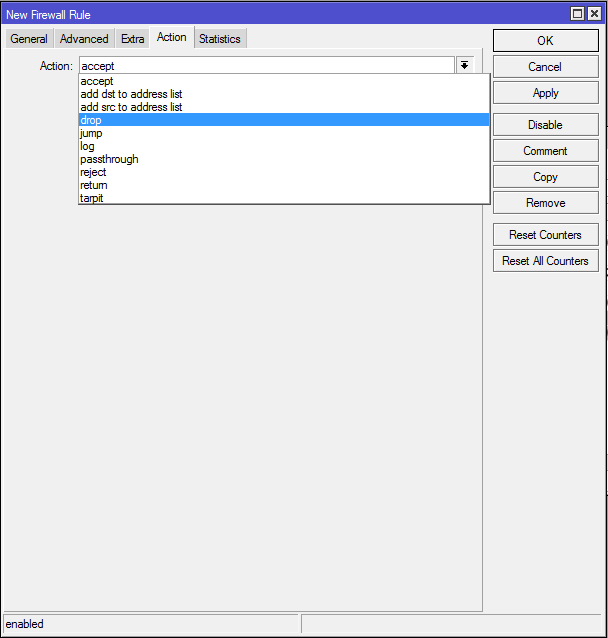Pick 'add src to address list' option
This screenshot has height=638, width=608.
[131, 107]
